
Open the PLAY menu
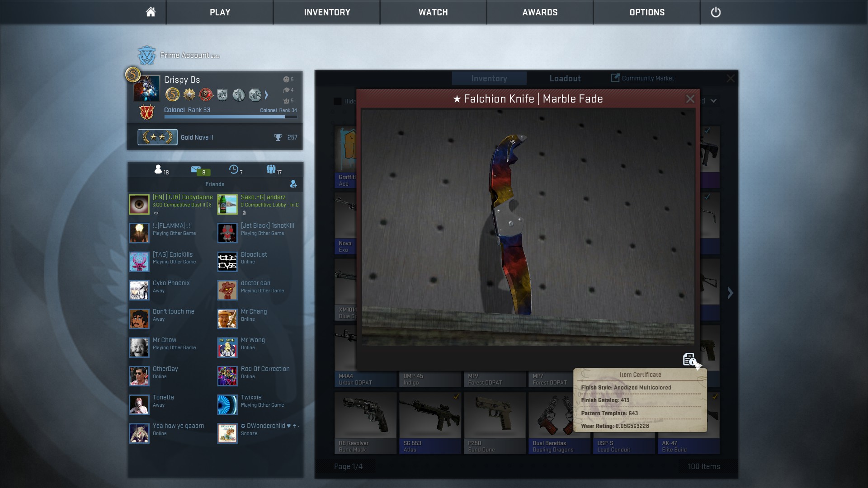tap(220, 12)
